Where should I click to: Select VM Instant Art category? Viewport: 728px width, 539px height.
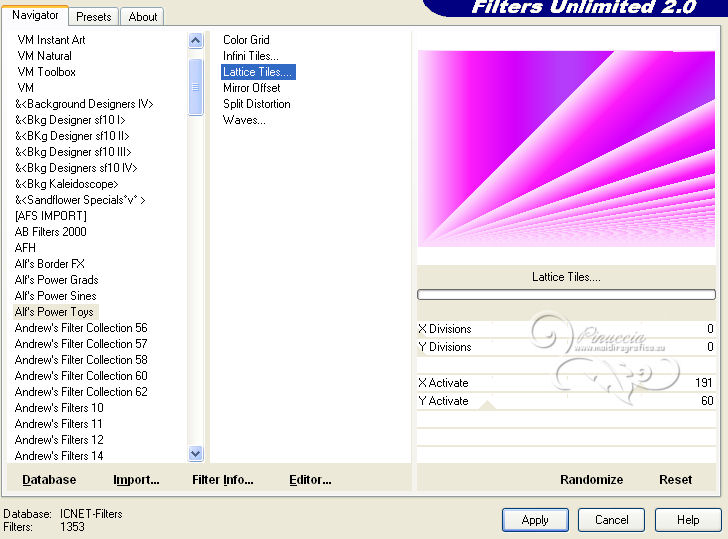click(x=52, y=40)
